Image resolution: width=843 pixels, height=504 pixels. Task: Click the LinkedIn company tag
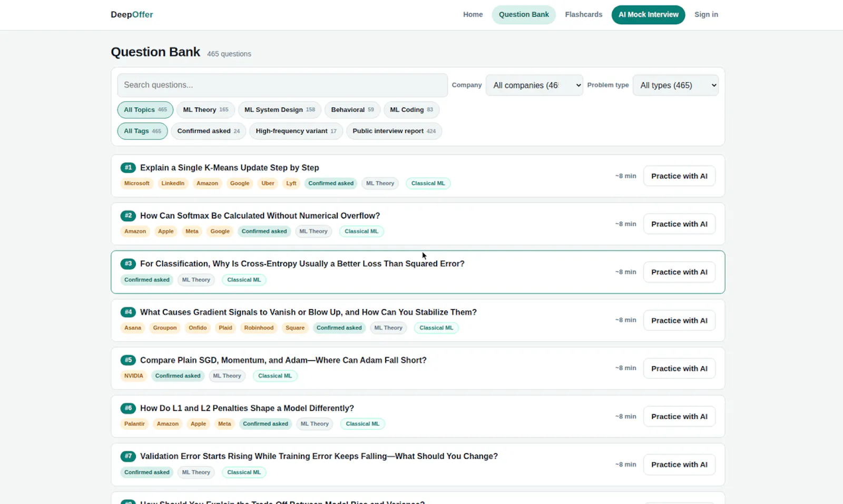click(x=173, y=183)
